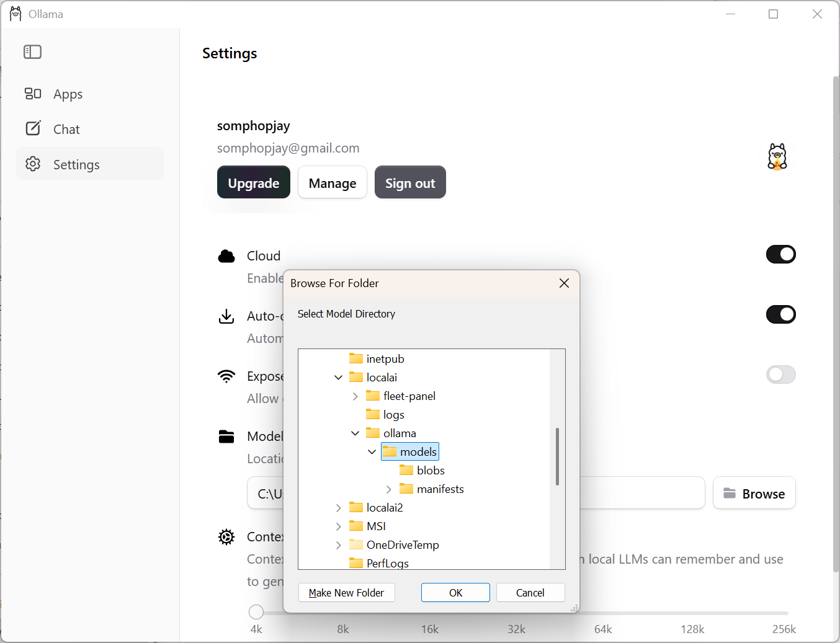Click the Ollama llama logo in title bar
This screenshot has width=840, height=643.
(16, 14)
